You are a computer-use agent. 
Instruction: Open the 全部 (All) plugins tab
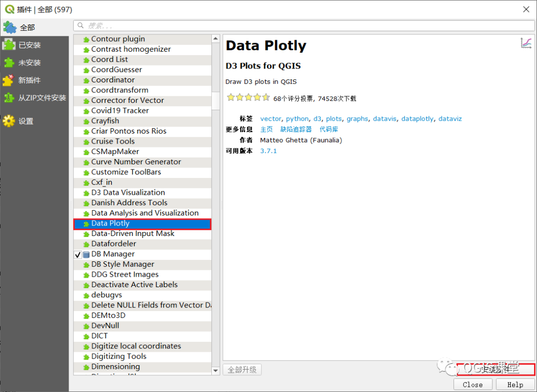[34, 28]
